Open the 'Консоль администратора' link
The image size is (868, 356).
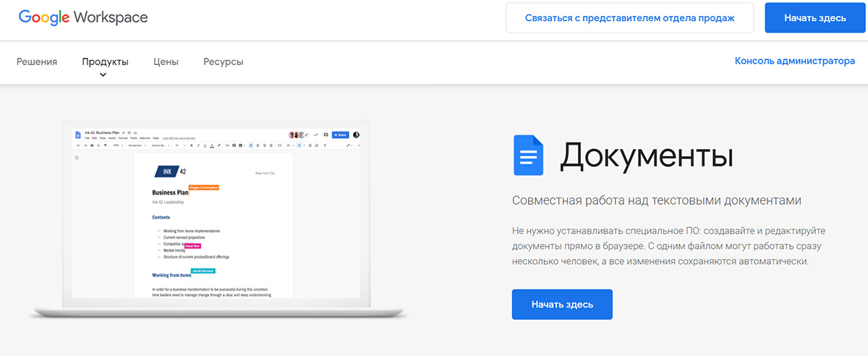pos(795,62)
